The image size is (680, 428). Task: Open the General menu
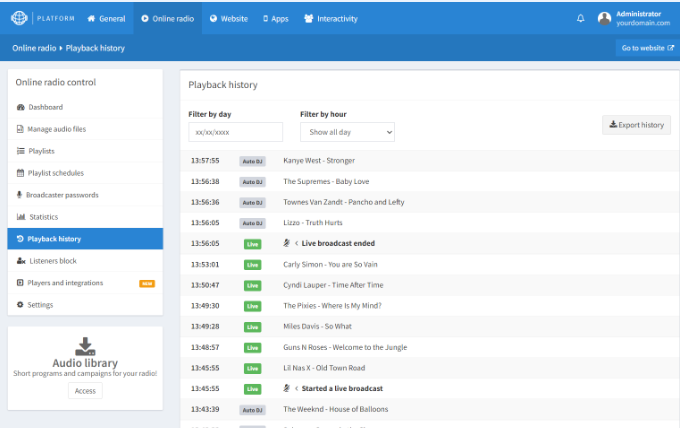tap(106, 19)
